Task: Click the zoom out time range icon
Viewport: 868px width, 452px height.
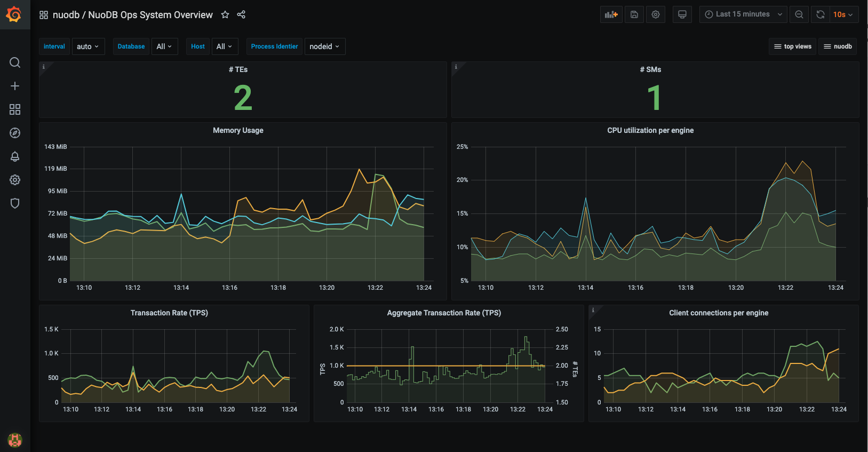Action: [x=799, y=14]
